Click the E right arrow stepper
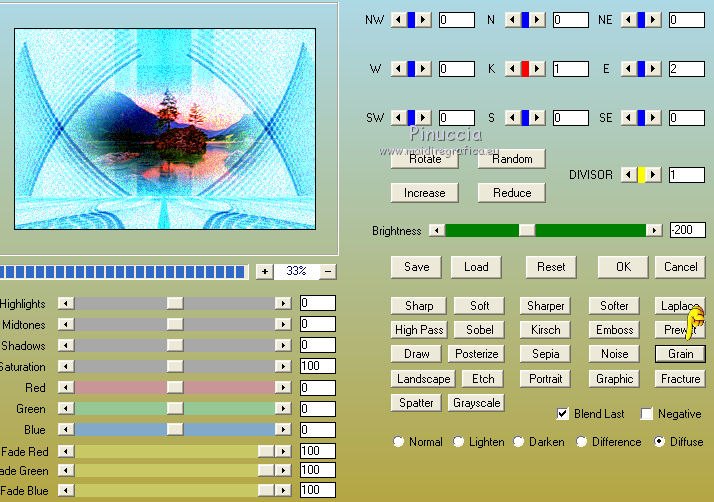Image resolution: width=714 pixels, height=502 pixels. point(653,69)
